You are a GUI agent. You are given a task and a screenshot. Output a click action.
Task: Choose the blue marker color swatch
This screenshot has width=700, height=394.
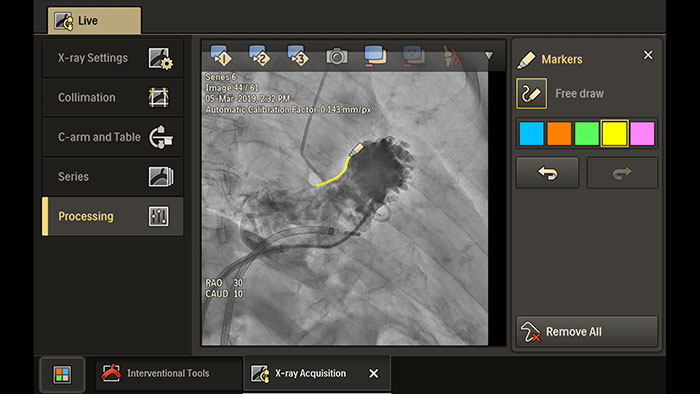[x=531, y=133]
